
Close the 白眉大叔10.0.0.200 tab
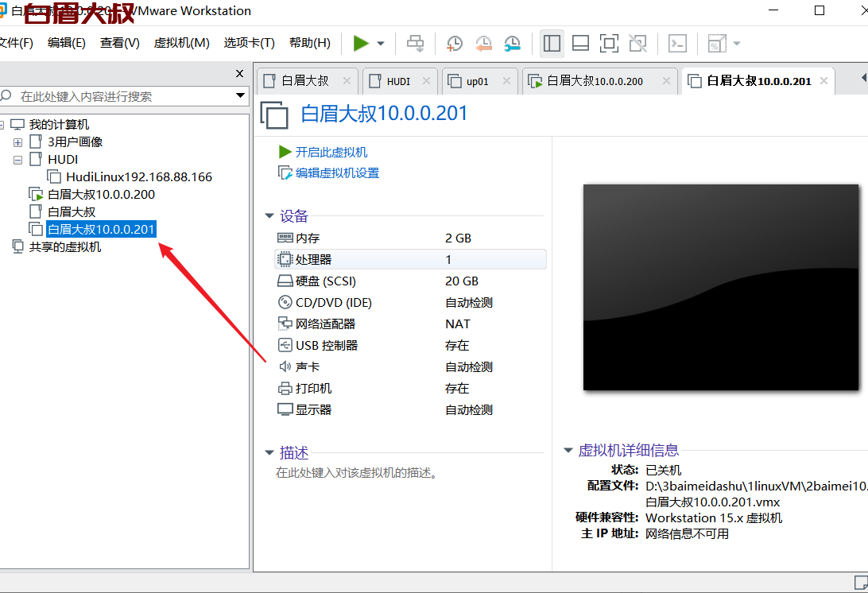(x=666, y=81)
